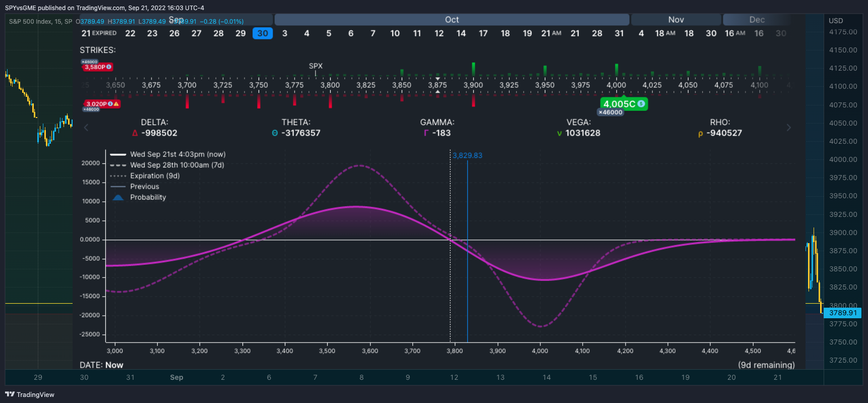Click the x46000 quantity badge under 4,005C

tap(610, 112)
